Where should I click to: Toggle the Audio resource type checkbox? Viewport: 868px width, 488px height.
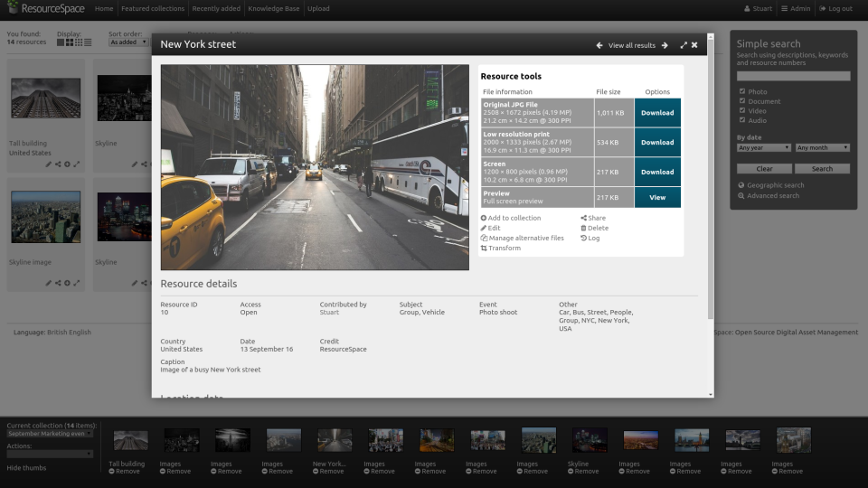pos(742,120)
